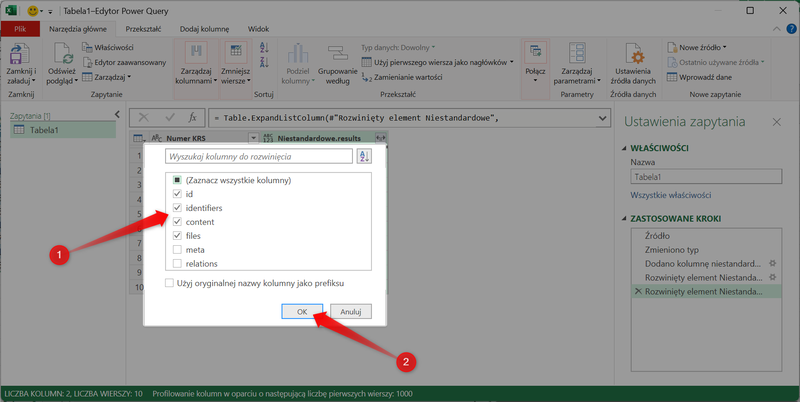Open help question mark icon
The width and height of the screenshot is (800, 402).
click(x=791, y=29)
